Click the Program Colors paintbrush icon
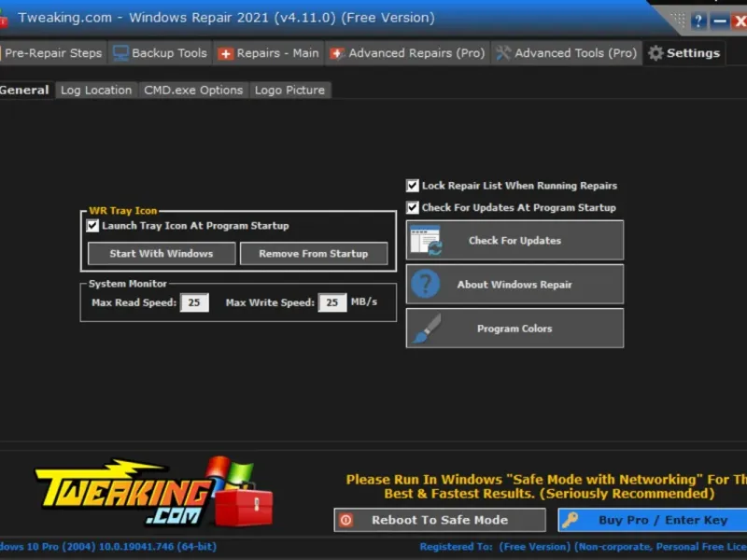The image size is (747, 560). [426, 329]
